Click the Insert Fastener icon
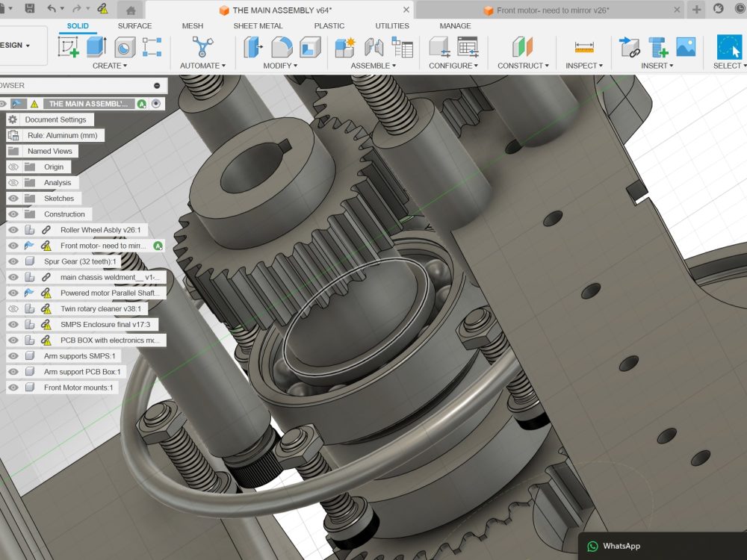This screenshot has height=560, width=747. click(x=658, y=47)
